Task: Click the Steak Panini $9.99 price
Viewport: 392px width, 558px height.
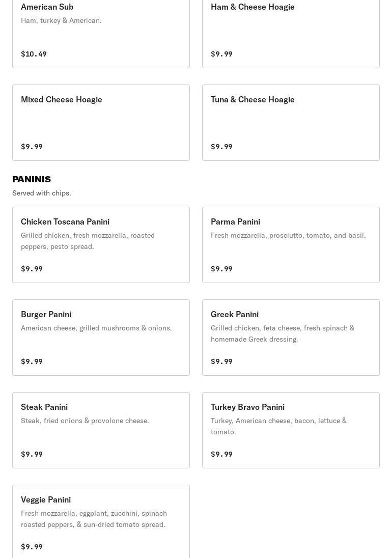Action: (x=32, y=454)
